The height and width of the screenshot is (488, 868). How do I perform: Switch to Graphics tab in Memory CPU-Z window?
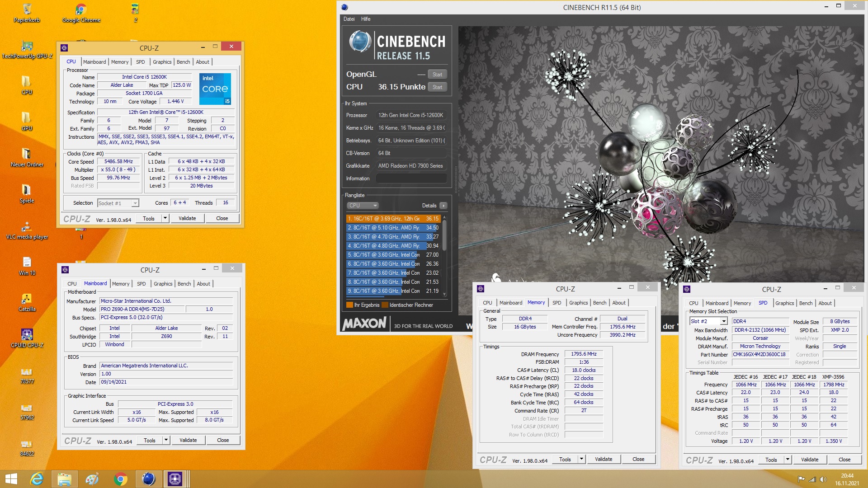point(578,303)
